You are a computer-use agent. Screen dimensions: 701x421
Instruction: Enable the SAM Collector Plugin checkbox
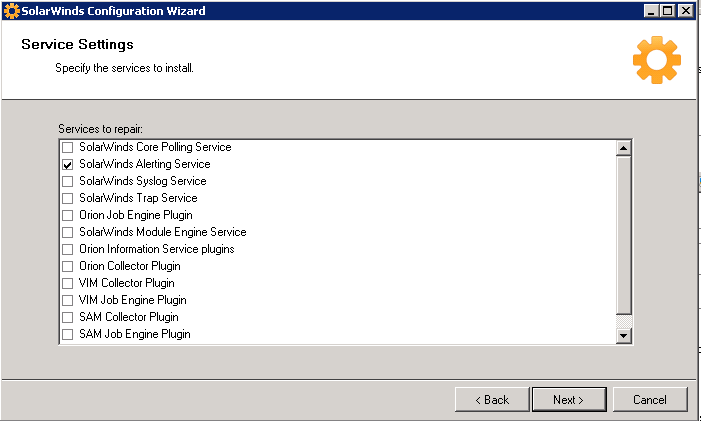(68, 317)
